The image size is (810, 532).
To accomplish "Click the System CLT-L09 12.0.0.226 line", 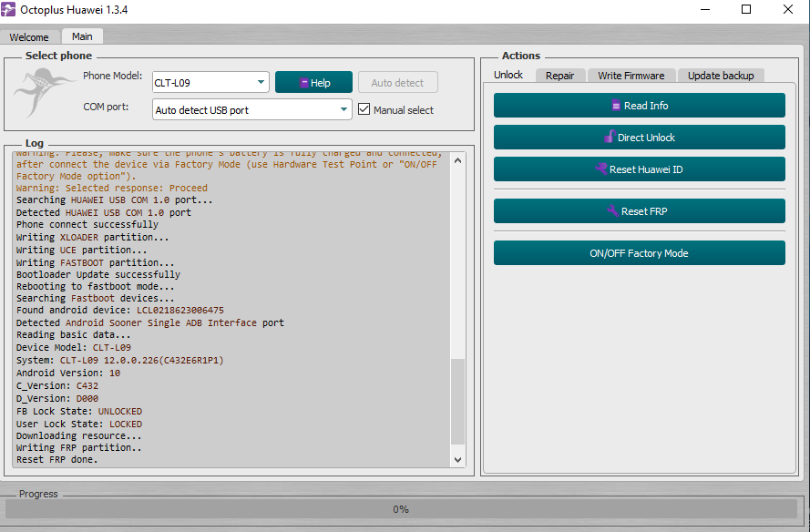I will (120, 360).
